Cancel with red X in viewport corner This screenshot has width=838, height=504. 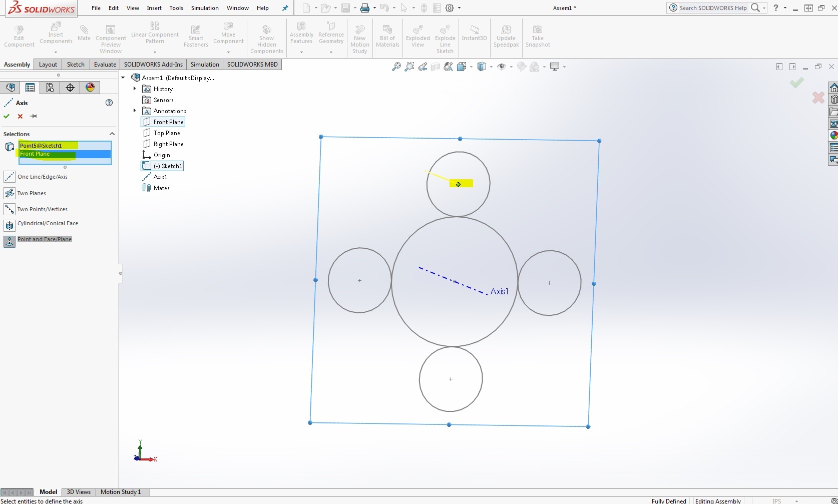818,98
